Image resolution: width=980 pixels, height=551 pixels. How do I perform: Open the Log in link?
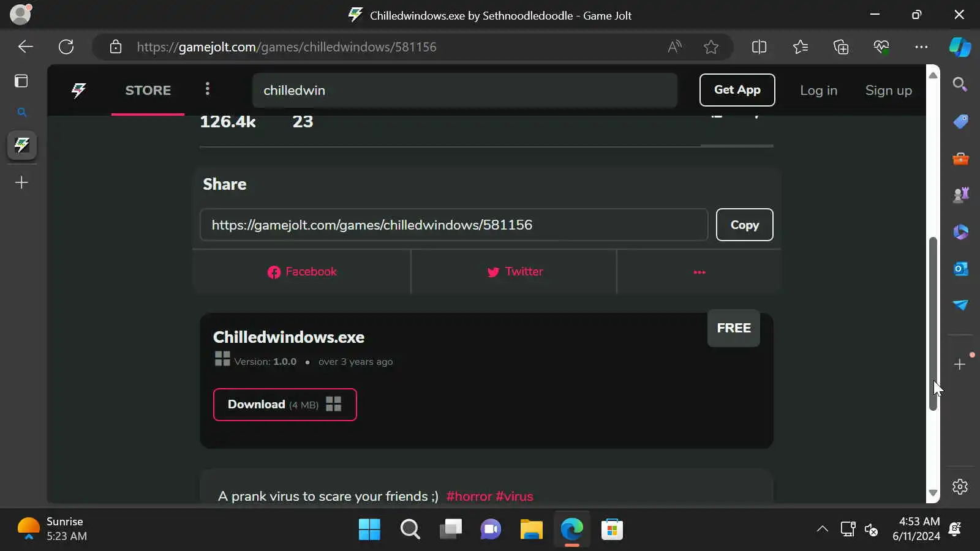pyautogui.click(x=818, y=91)
